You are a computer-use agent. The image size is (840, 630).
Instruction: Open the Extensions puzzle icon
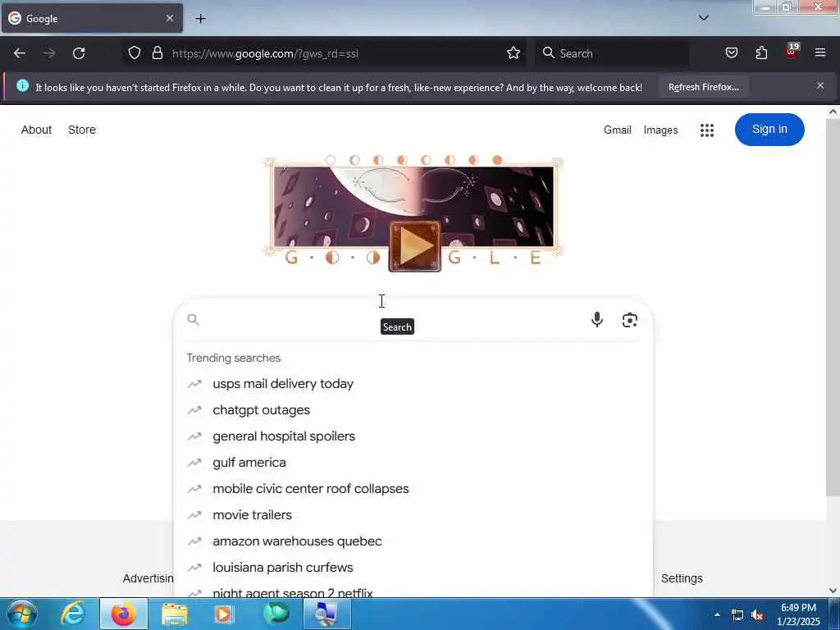(x=761, y=52)
